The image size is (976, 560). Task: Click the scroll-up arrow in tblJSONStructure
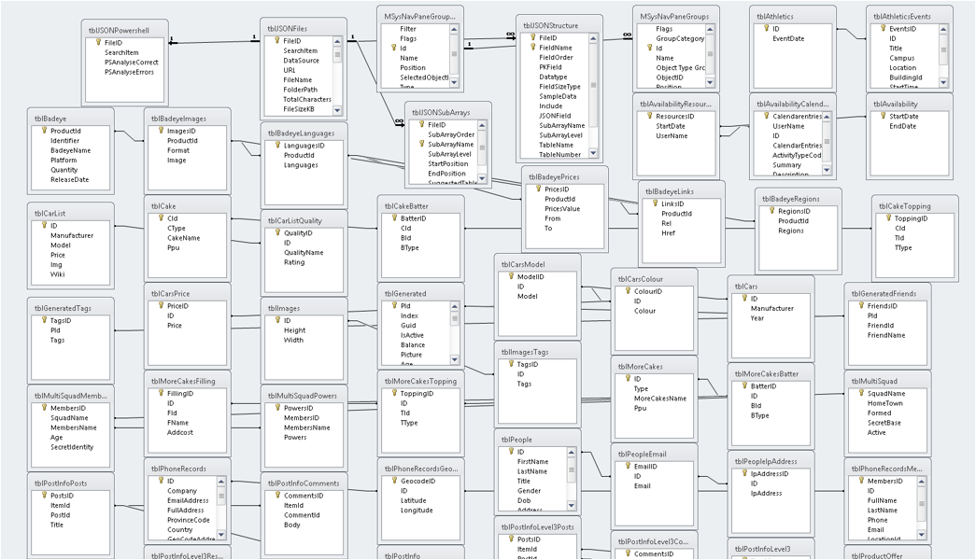(593, 38)
